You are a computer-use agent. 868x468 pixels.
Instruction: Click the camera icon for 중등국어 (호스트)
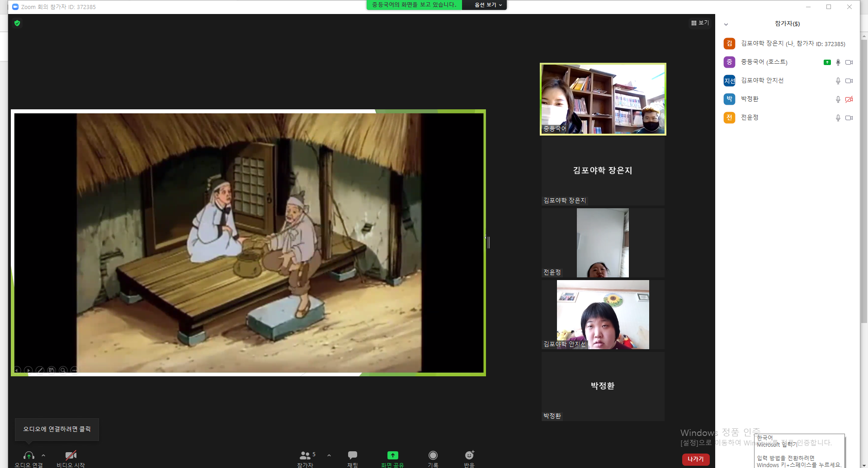[849, 62]
